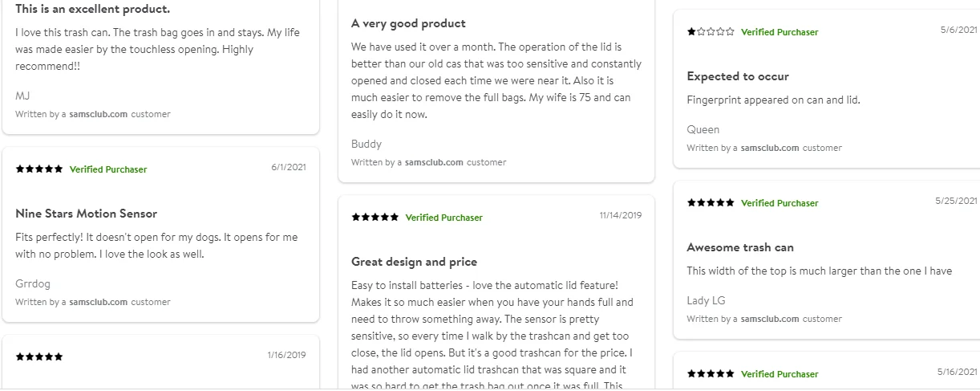980x391 pixels.
Task: Click Verified Purchaser badge on 5/6/2021 review
Action: [780, 32]
